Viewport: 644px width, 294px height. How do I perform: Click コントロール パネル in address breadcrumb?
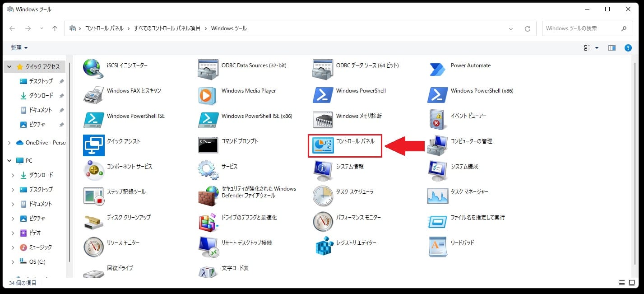click(x=104, y=28)
